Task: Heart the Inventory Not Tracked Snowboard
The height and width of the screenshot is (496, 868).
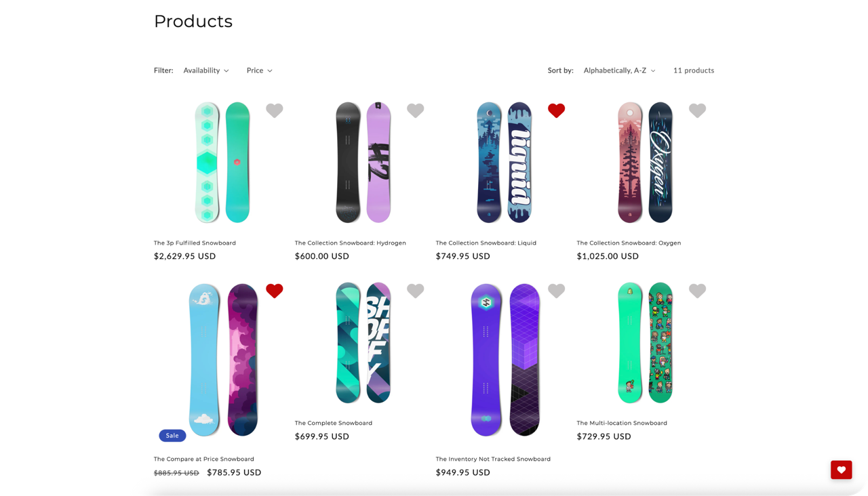Action: pyautogui.click(x=556, y=291)
